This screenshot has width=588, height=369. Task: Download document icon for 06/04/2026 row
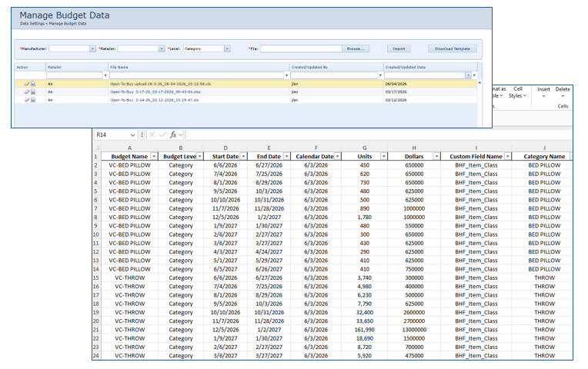pyautogui.click(x=33, y=84)
